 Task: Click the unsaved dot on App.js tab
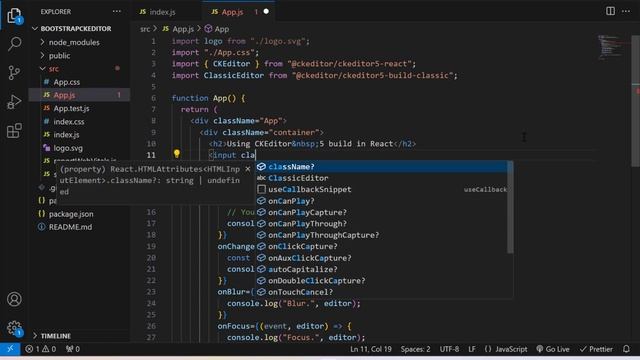click(266, 11)
